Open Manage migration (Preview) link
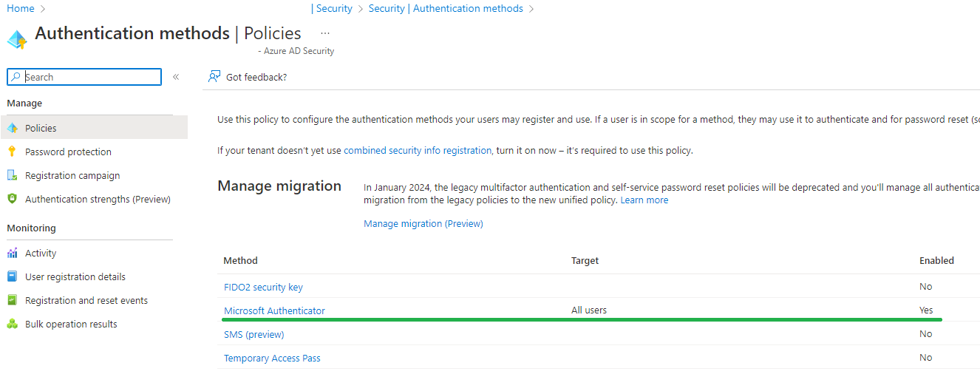The width and height of the screenshot is (980, 377). (x=423, y=223)
